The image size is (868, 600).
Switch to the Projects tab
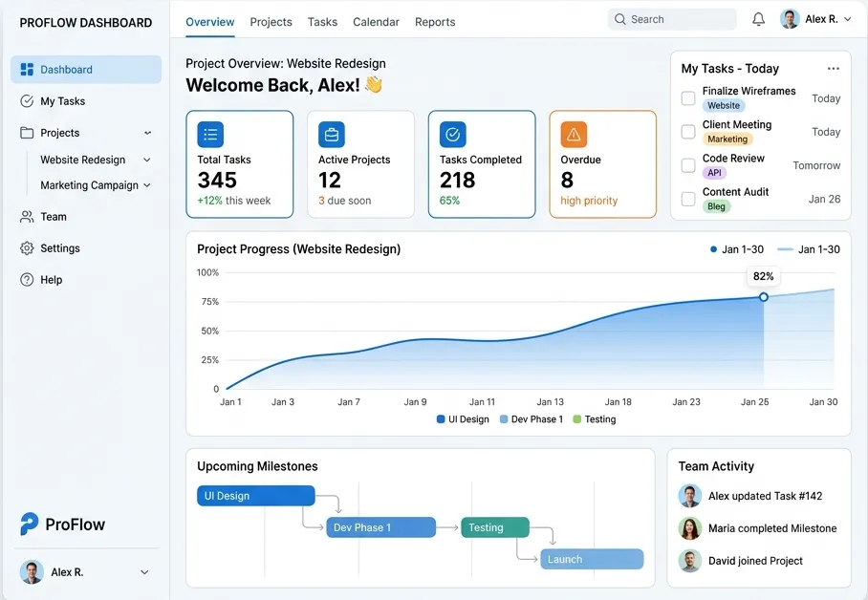click(x=271, y=22)
